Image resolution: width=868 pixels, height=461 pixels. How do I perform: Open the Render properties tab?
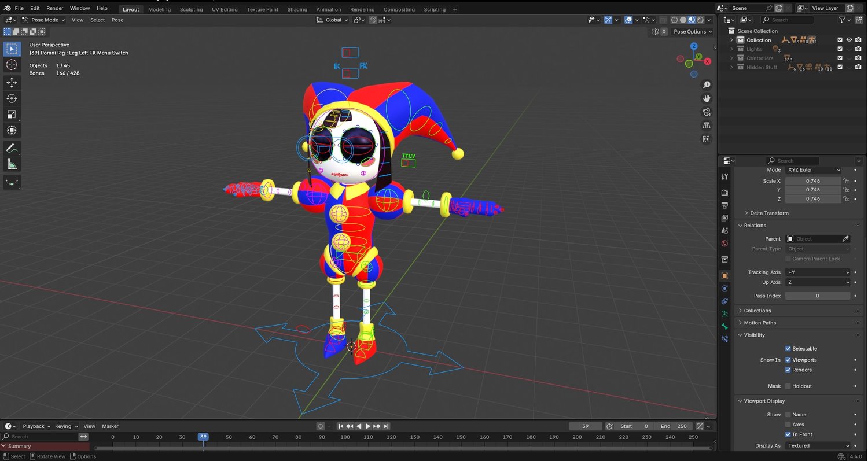pyautogui.click(x=724, y=192)
